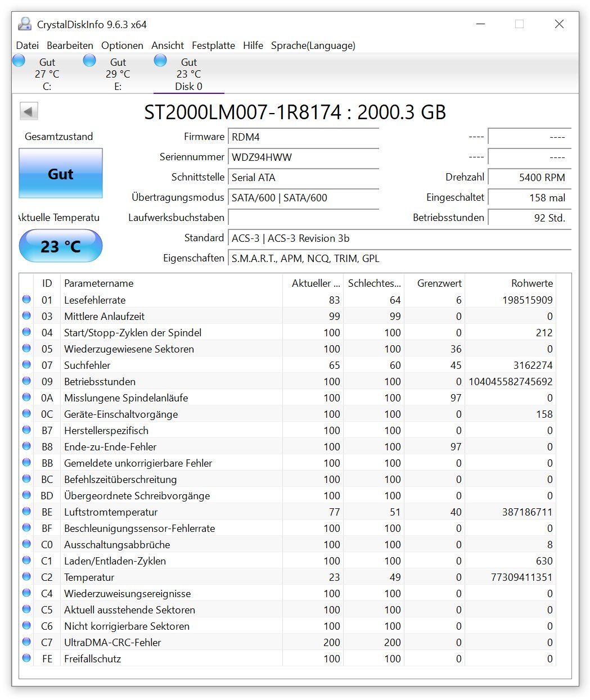Select the Start/Stopp-Zyklen der Spindel row
590x700 pixels.
287,332
